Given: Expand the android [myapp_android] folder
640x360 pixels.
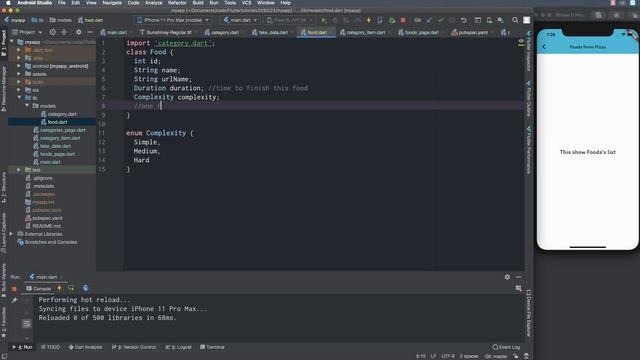Looking at the screenshot, I should tap(19, 66).
